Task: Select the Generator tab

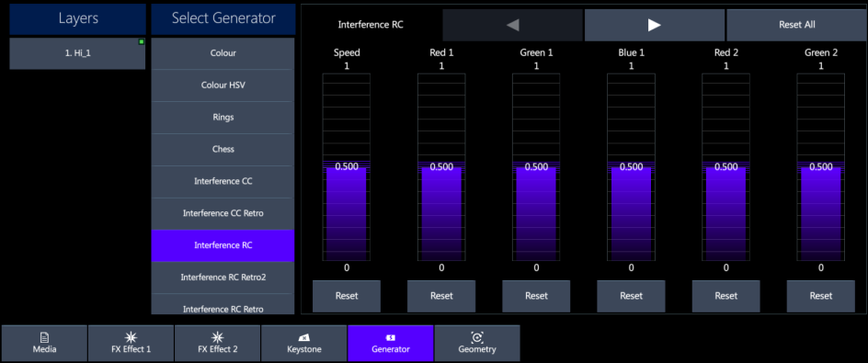Action: 391,343
